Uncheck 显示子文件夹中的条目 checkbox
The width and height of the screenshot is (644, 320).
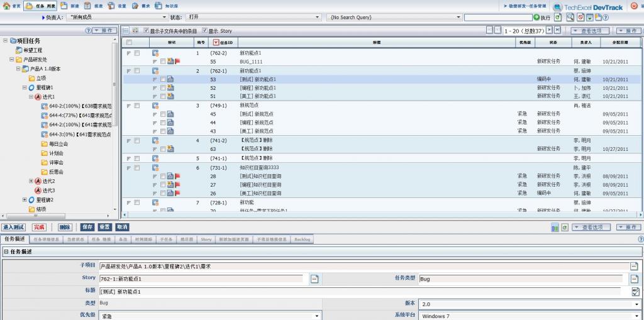tap(146, 31)
